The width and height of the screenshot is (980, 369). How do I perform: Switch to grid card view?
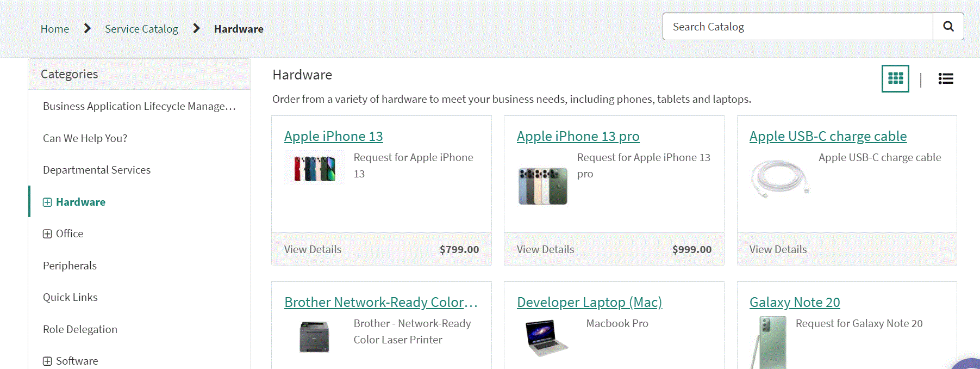[x=895, y=79]
